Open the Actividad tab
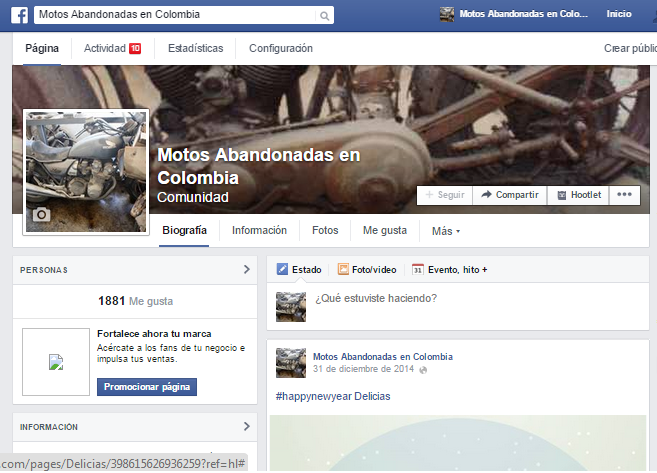The width and height of the screenshot is (657, 473). tap(112, 49)
